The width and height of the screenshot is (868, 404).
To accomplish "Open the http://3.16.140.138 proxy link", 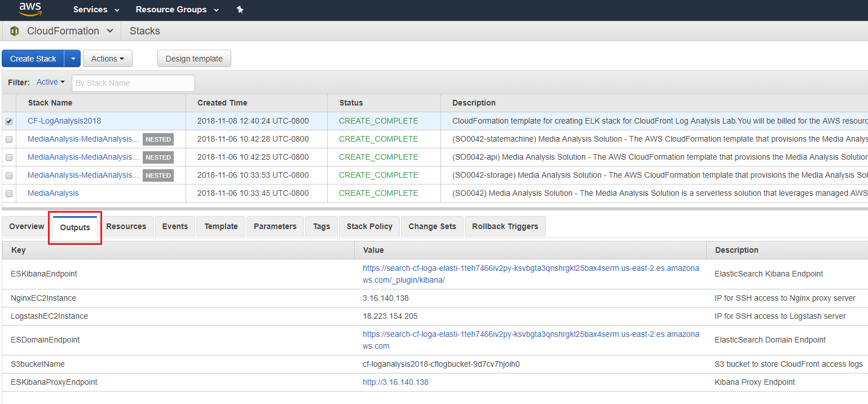I will tap(395, 382).
